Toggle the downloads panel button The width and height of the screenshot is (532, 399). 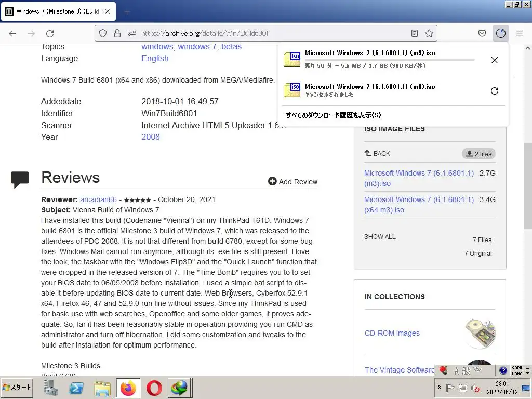tap(501, 33)
